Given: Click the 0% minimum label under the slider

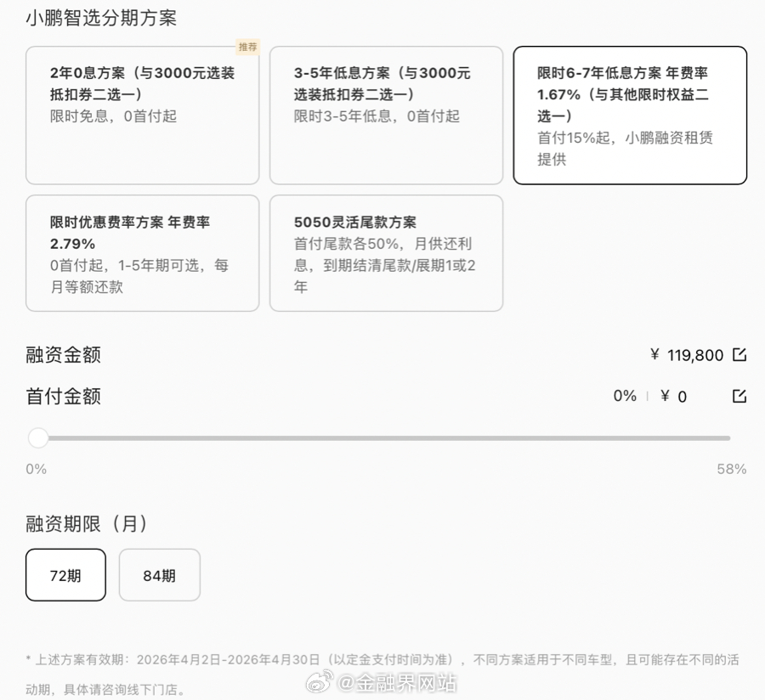Looking at the screenshot, I should click(37, 469).
